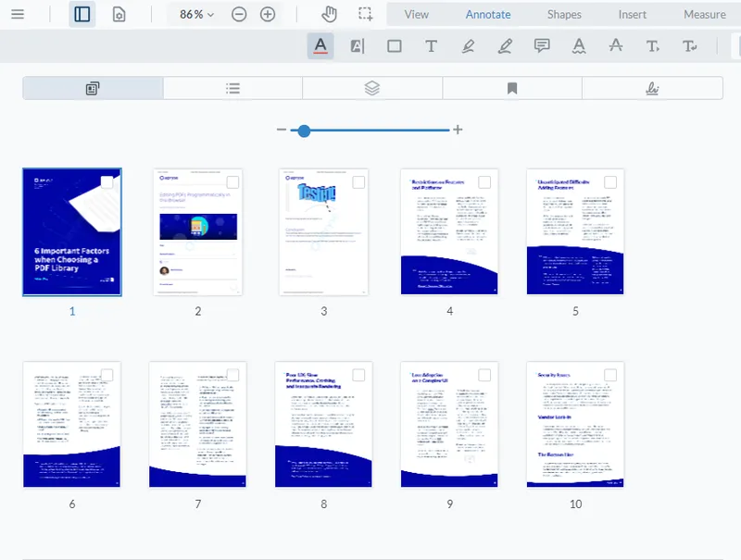
Task: Open the hamburger menu
Action: tap(18, 15)
